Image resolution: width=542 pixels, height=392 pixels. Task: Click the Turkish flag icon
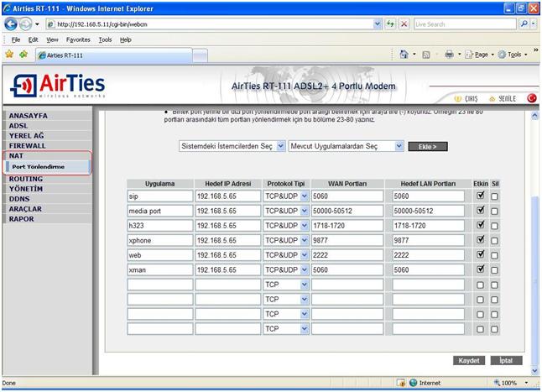532,98
